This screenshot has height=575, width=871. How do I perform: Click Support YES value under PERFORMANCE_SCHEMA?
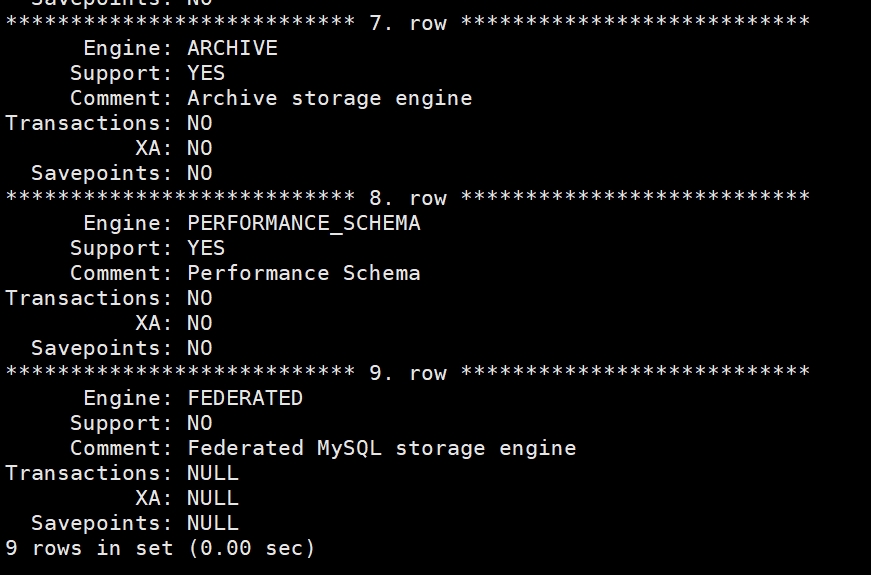tap(206, 248)
